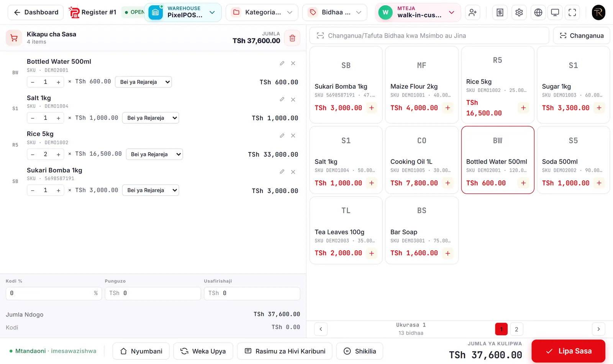Screen dimensions: 613x364
Task: Open the add customer icon
Action: (473, 12)
